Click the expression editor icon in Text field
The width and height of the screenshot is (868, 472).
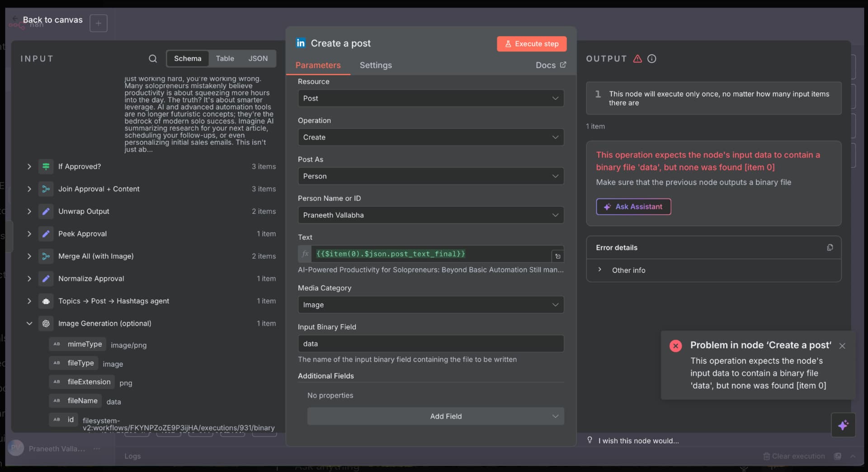point(558,256)
